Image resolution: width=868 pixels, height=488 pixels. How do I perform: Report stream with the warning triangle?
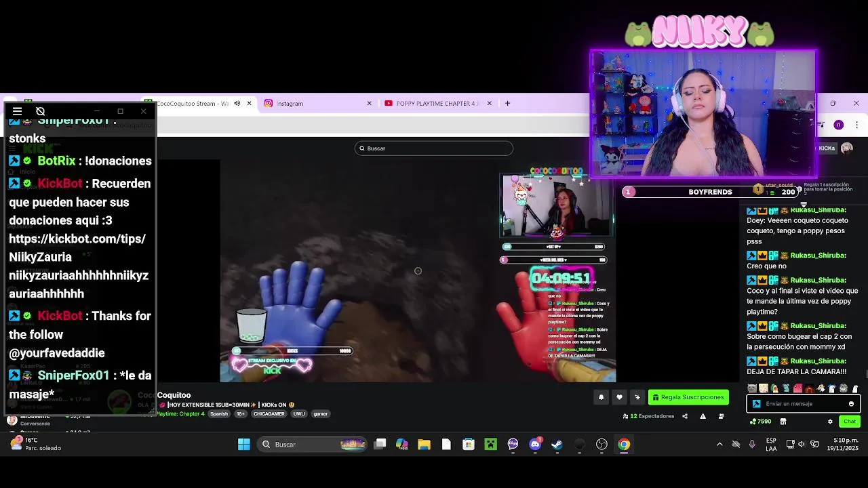[703, 416]
